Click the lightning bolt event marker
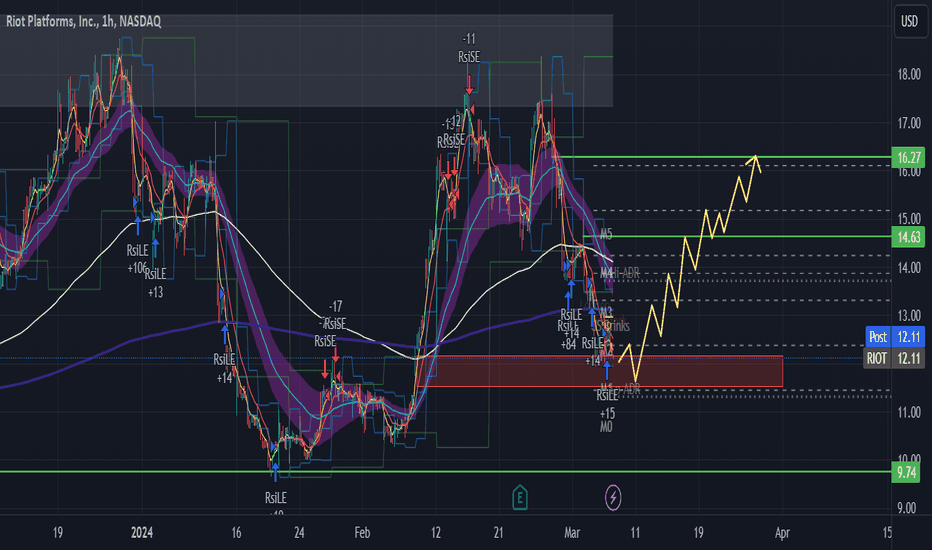 [x=613, y=498]
